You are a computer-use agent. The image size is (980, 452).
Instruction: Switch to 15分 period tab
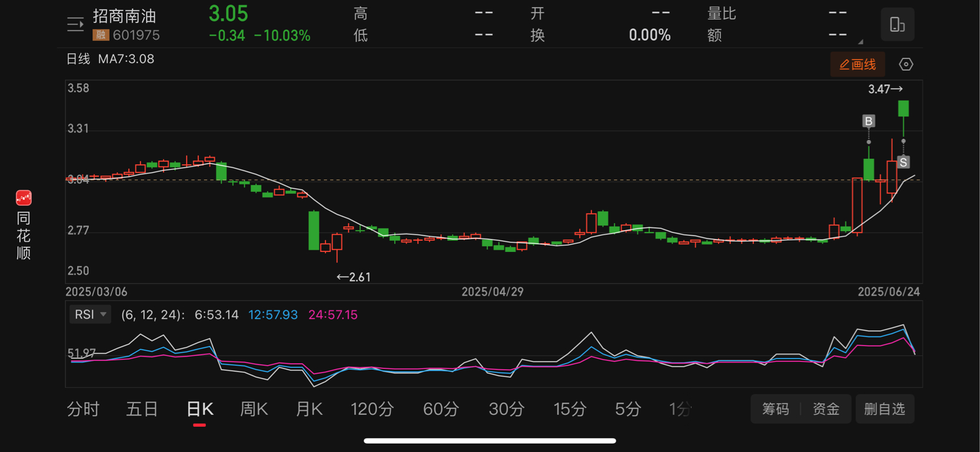point(570,409)
